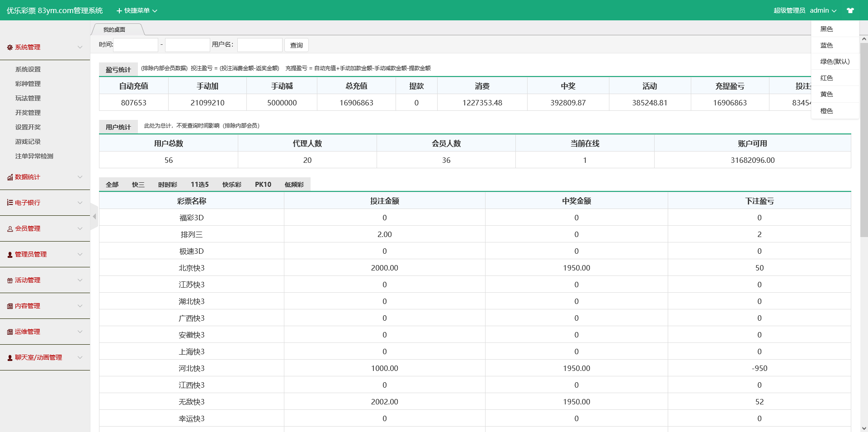Screen dimensions: 868x432
Task: Select the 蓝色 theme option
Action: pyautogui.click(x=835, y=45)
